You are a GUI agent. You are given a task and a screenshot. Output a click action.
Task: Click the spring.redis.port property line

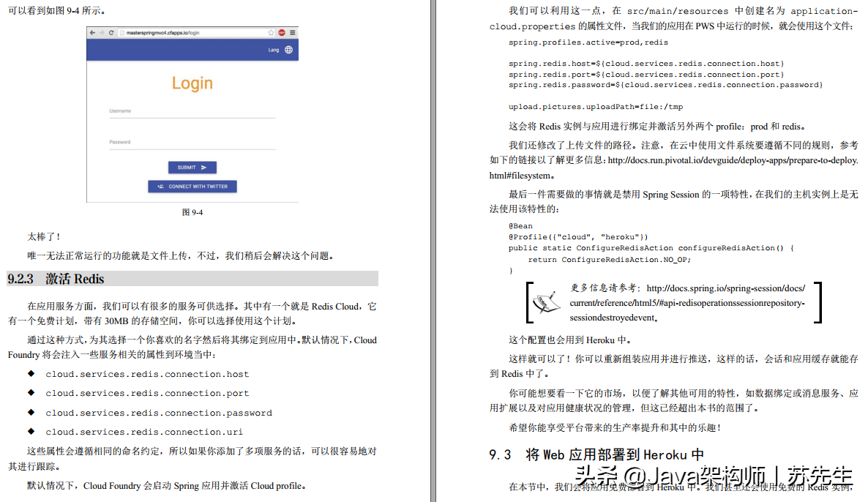[x=646, y=74]
